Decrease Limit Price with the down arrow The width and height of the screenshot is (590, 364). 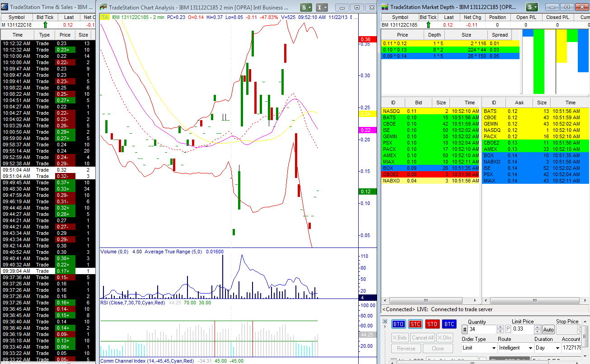coord(538,331)
